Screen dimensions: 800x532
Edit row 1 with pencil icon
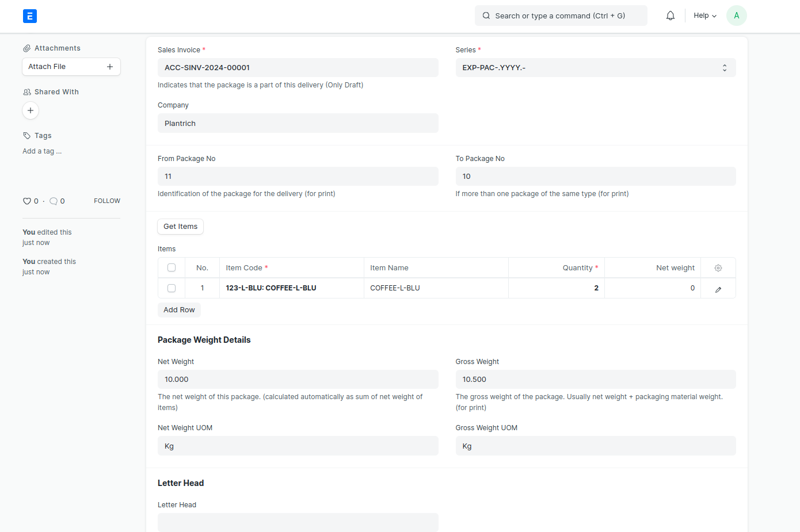click(x=718, y=289)
